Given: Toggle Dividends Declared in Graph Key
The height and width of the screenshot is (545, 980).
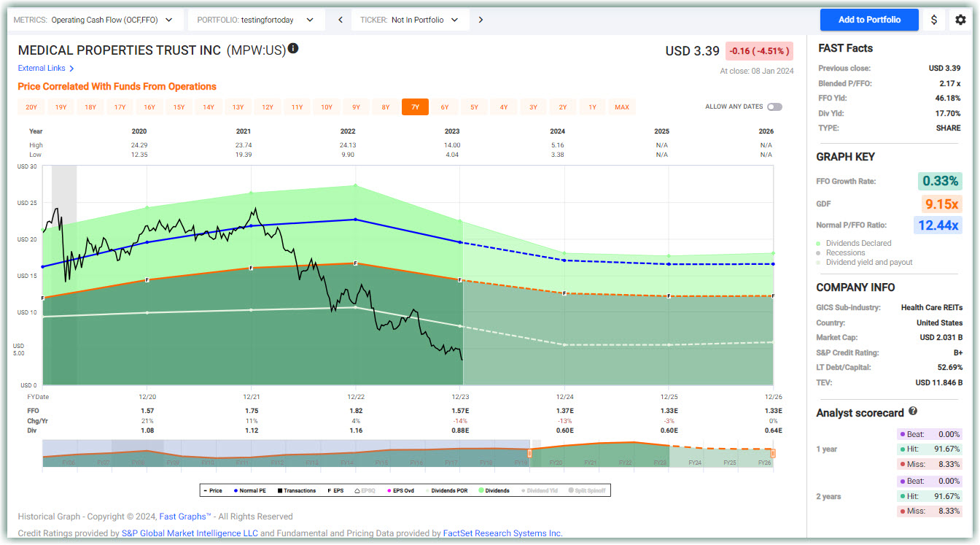Looking at the screenshot, I should pos(853,244).
